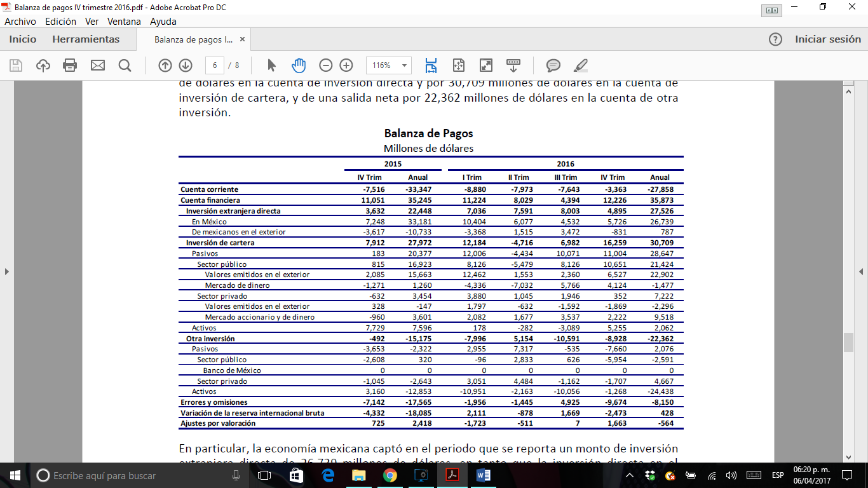Activate the hand pan tool

pyautogui.click(x=299, y=65)
